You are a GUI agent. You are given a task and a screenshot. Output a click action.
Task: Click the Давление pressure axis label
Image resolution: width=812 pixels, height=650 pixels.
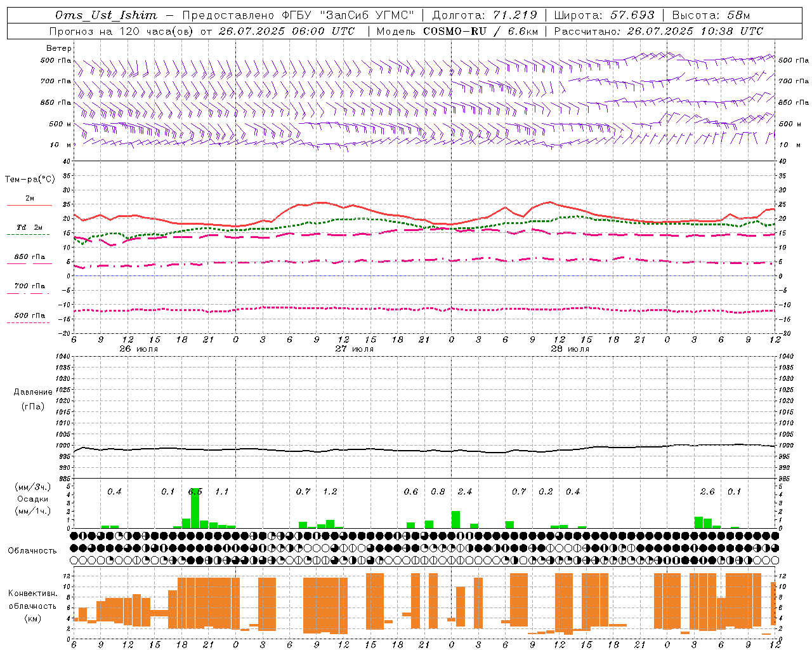click(33, 392)
